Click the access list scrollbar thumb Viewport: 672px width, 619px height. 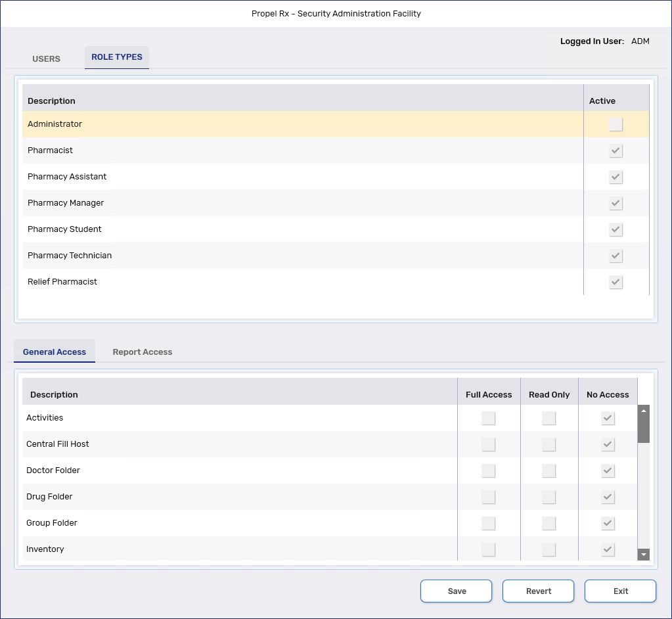(x=643, y=429)
